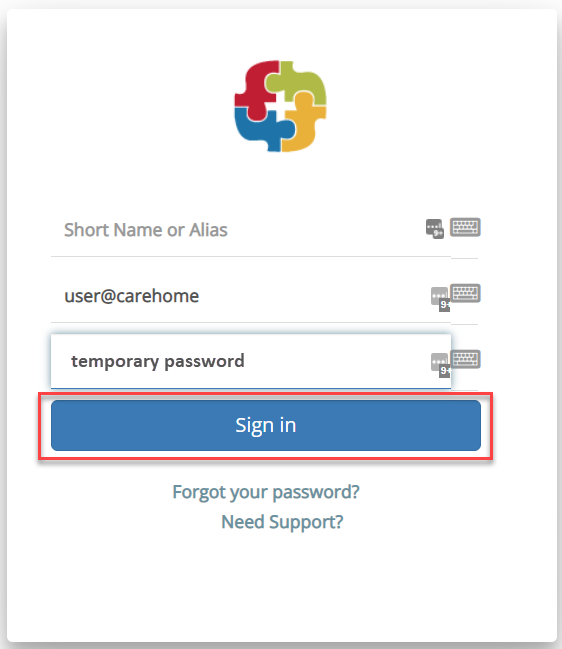The image size is (562, 649).
Task: Click password manager icon in user@carehome row
Action: click(x=440, y=299)
